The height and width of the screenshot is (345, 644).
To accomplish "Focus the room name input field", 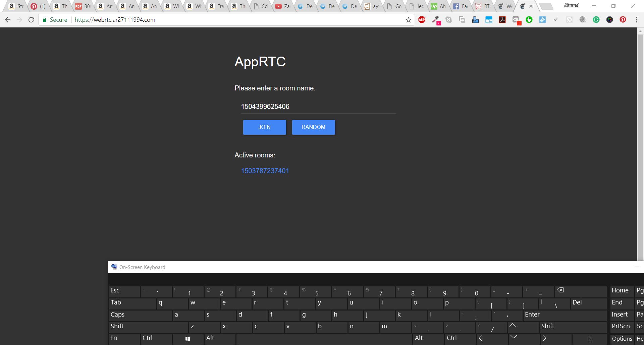I will coord(318,107).
